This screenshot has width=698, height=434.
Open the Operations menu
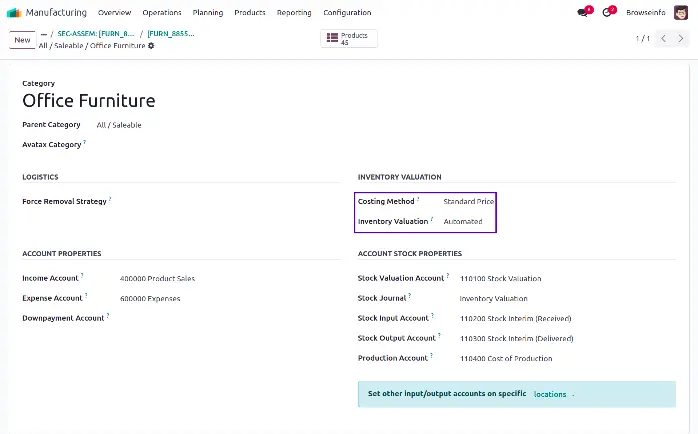coord(161,13)
